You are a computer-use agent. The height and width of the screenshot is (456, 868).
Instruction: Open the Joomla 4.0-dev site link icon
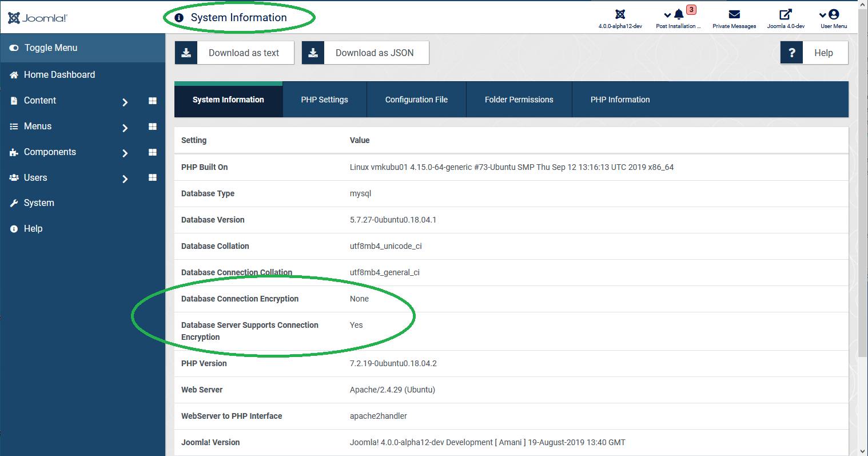click(786, 14)
